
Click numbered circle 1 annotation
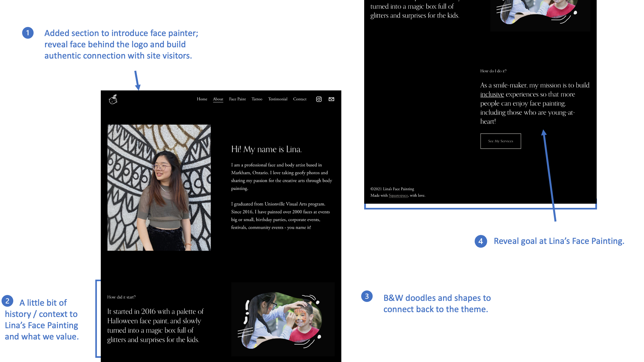(28, 33)
